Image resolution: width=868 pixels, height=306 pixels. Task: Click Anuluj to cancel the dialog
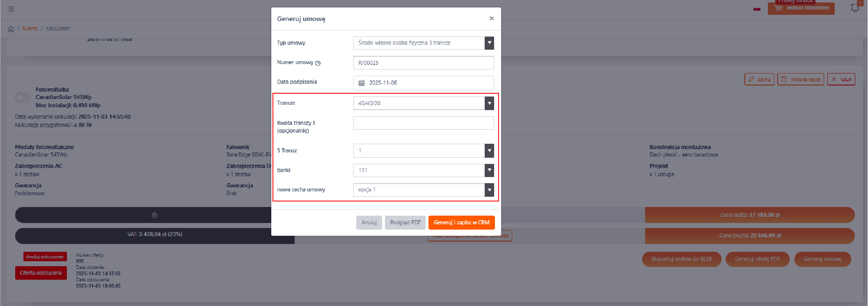[369, 223]
